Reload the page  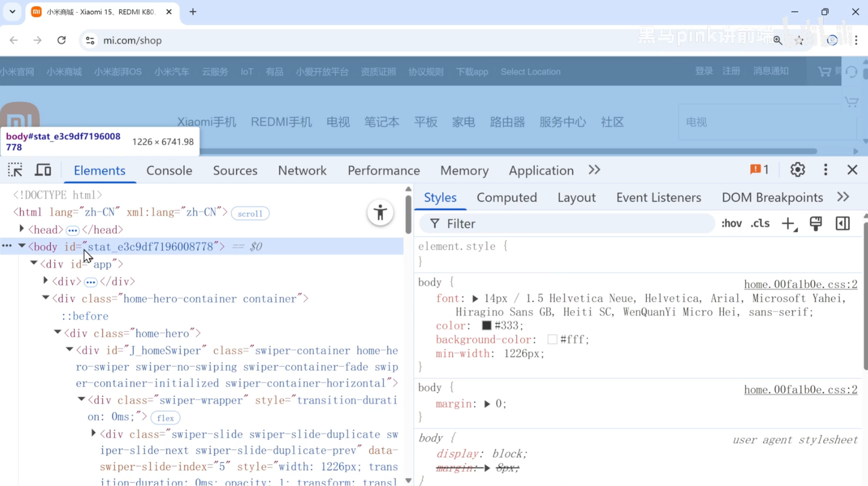click(x=62, y=40)
